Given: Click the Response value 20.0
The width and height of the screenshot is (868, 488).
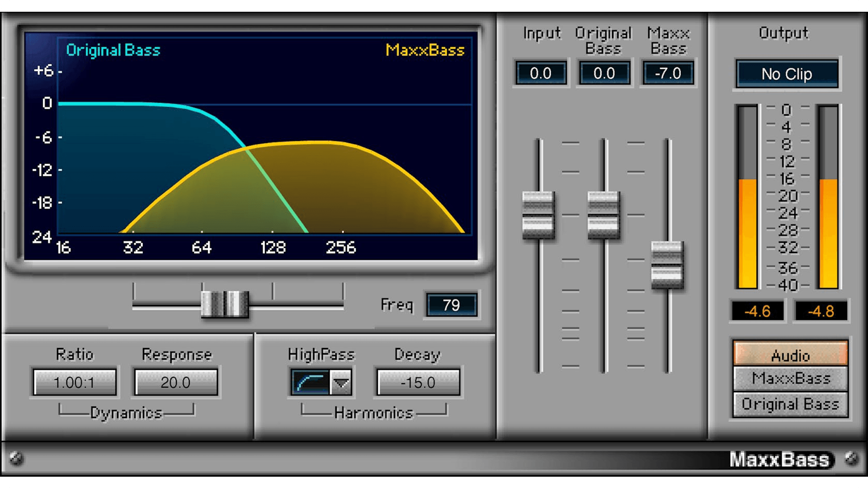Looking at the screenshot, I should (x=176, y=383).
